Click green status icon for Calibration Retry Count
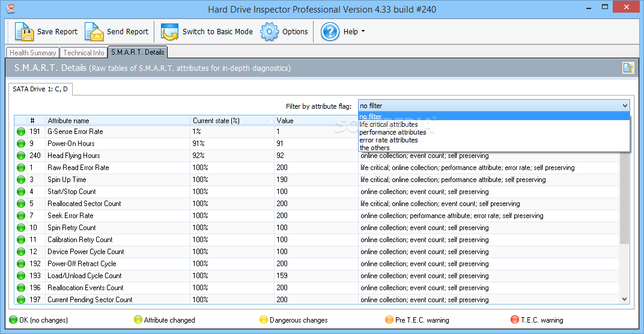 coord(21,240)
